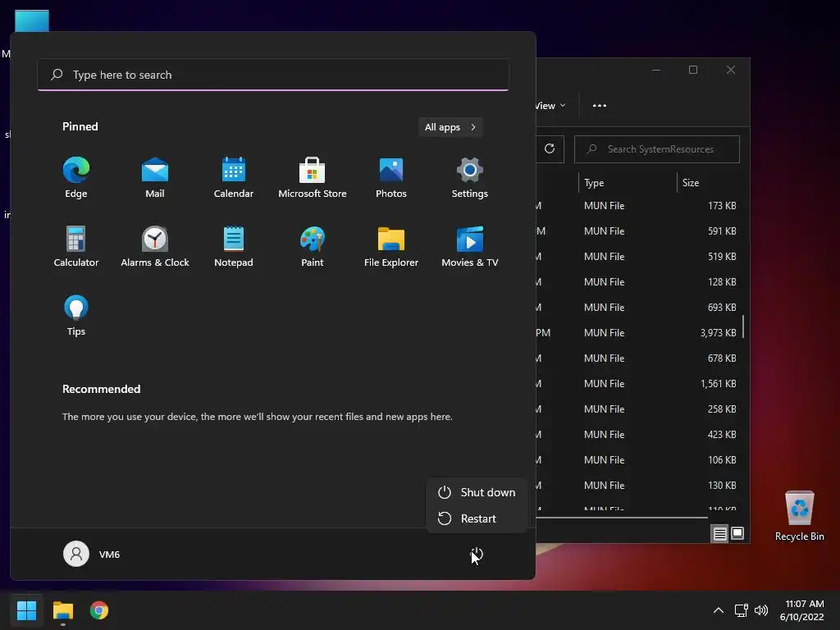This screenshot has height=630, width=840.
Task: Select Shut down from power menu
Action: [x=477, y=492]
